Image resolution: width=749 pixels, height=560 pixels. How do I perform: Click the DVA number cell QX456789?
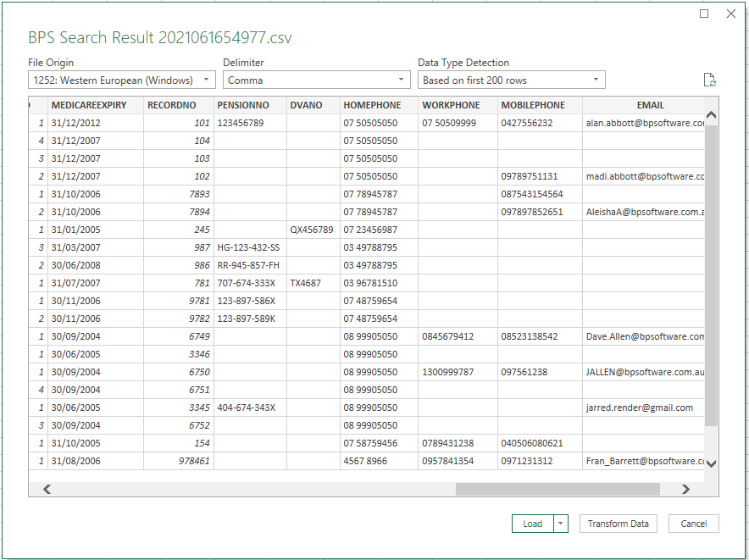313,230
